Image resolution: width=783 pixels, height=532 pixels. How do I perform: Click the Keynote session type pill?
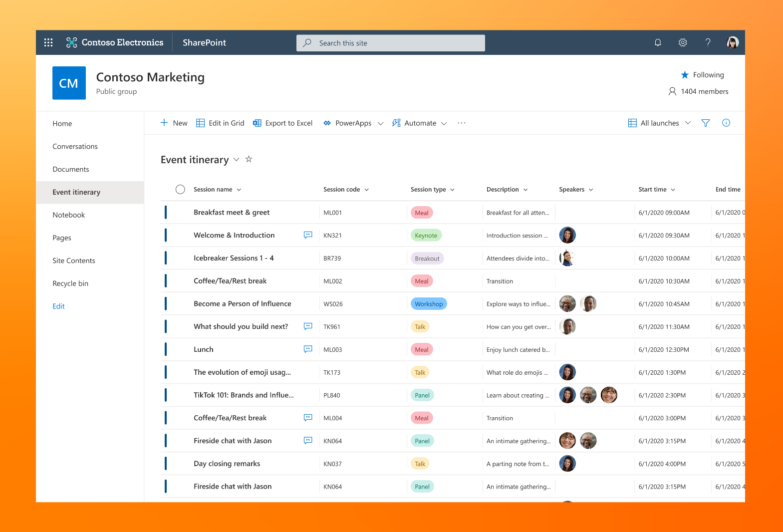coord(426,236)
